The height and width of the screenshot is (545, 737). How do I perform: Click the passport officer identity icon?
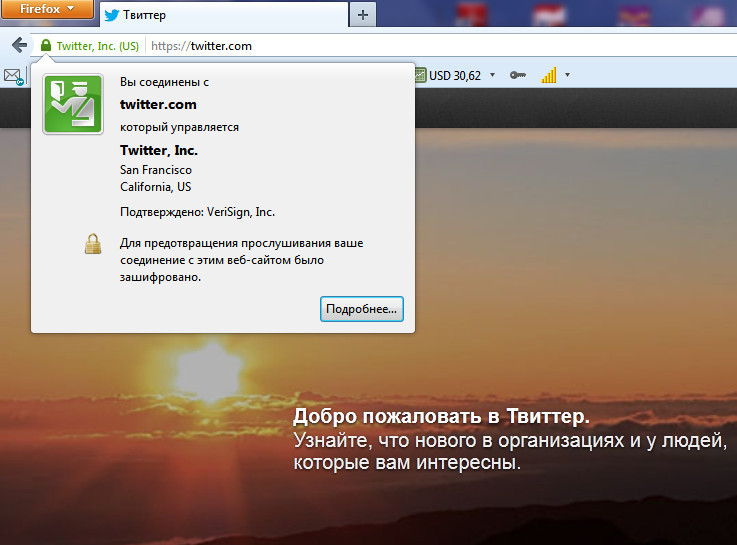72,104
